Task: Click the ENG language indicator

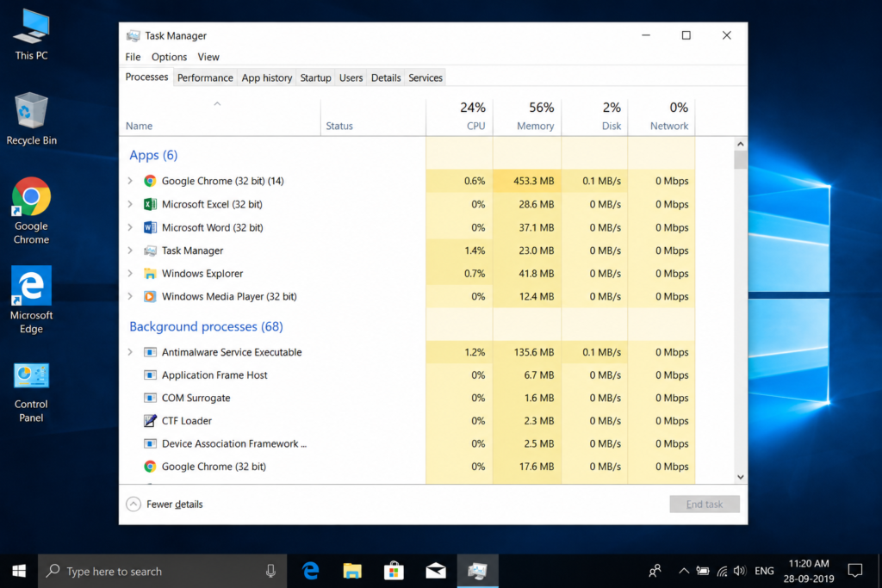Action: pos(764,571)
